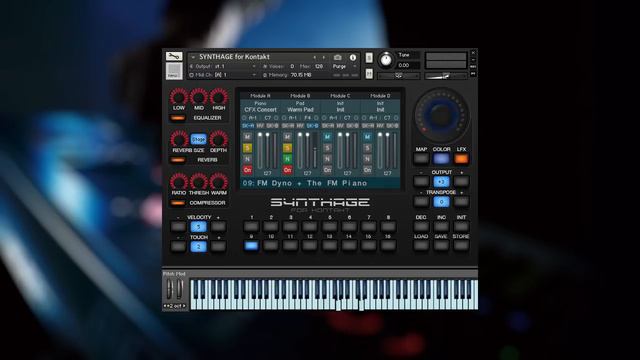Image resolution: width=640 pixels, height=360 pixels.
Task: Select preset slot 1
Action: 251,227
